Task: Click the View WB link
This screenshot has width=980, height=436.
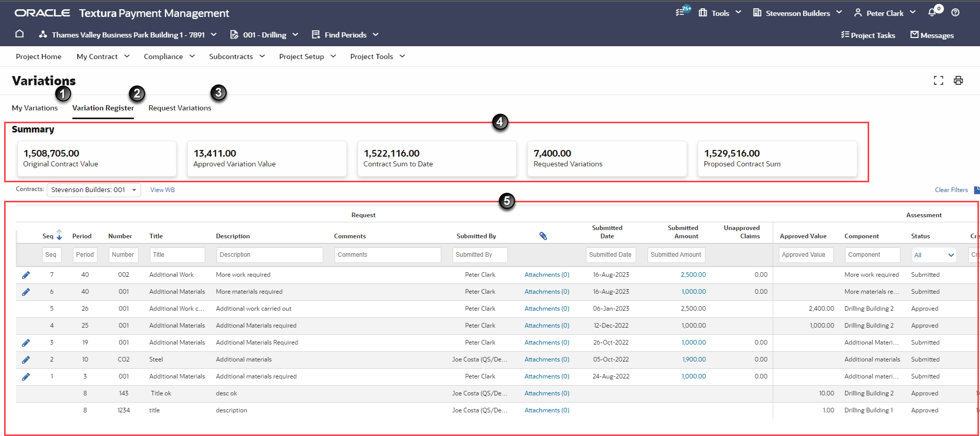Action: click(x=163, y=190)
